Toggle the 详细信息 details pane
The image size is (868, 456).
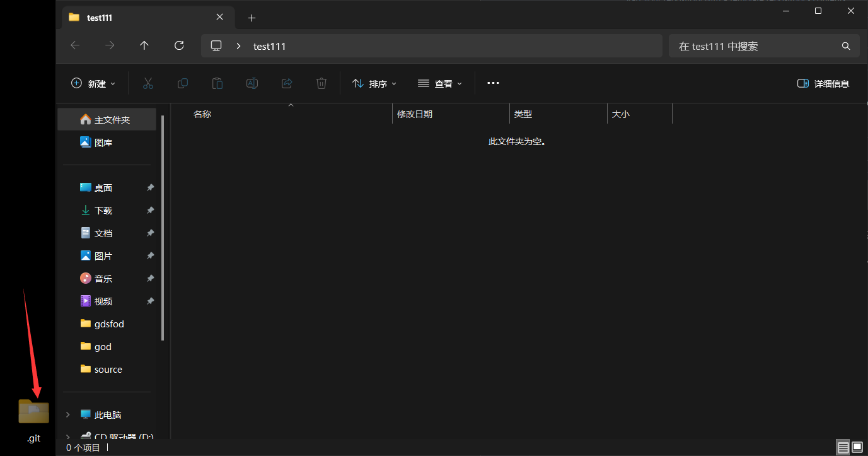(823, 83)
